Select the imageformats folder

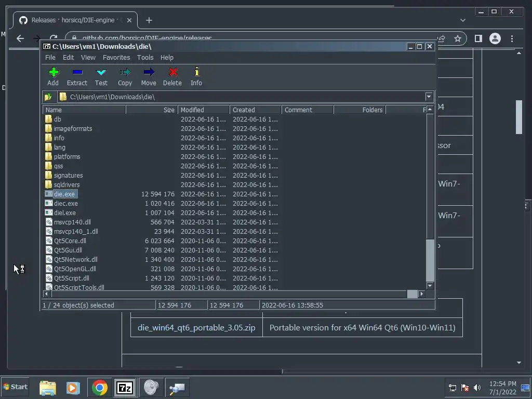pos(73,129)
